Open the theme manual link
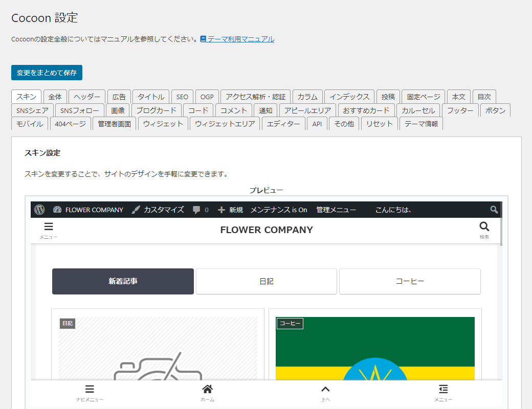This screenshot has width=532, height=409. pyautogui.click(x=240, y=39)
